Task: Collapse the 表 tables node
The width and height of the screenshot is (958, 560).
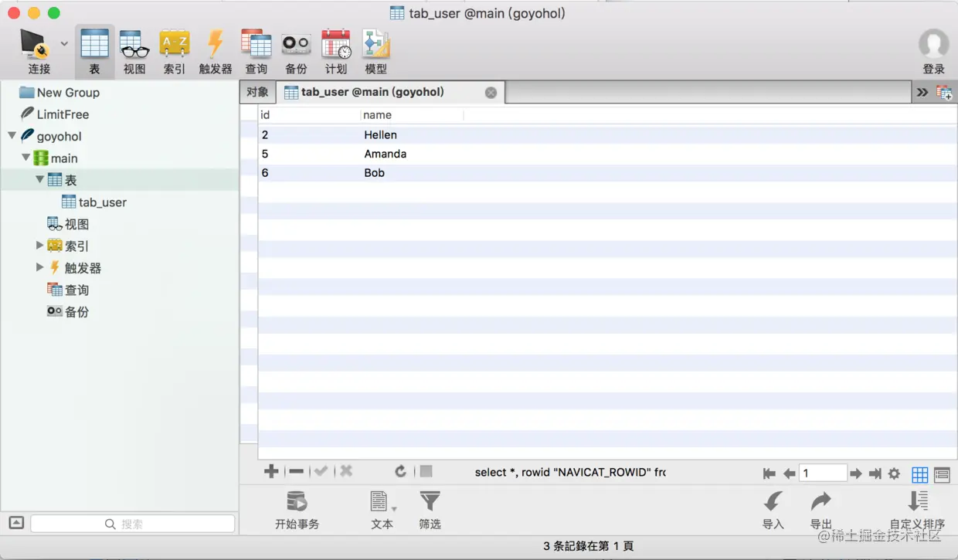Action: coord(39,179)
